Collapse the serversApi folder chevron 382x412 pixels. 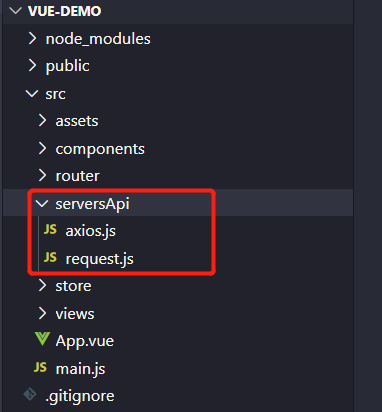point(42,203)
